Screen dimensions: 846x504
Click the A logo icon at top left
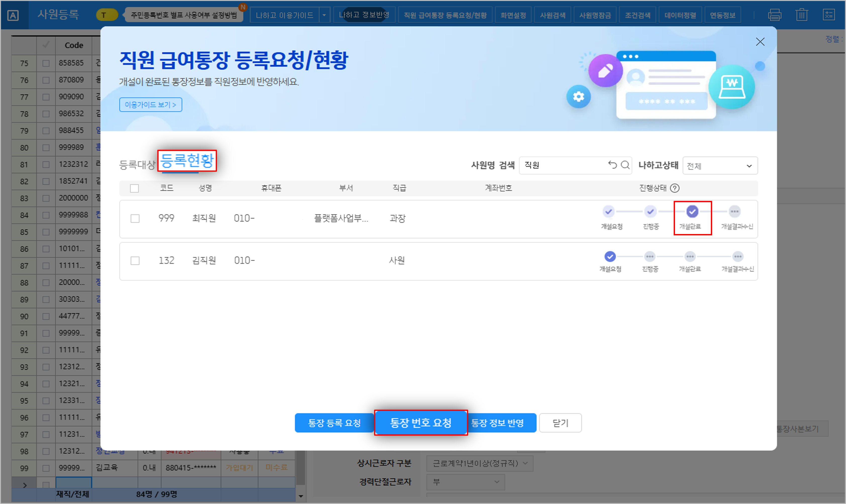tap(13, 15)
